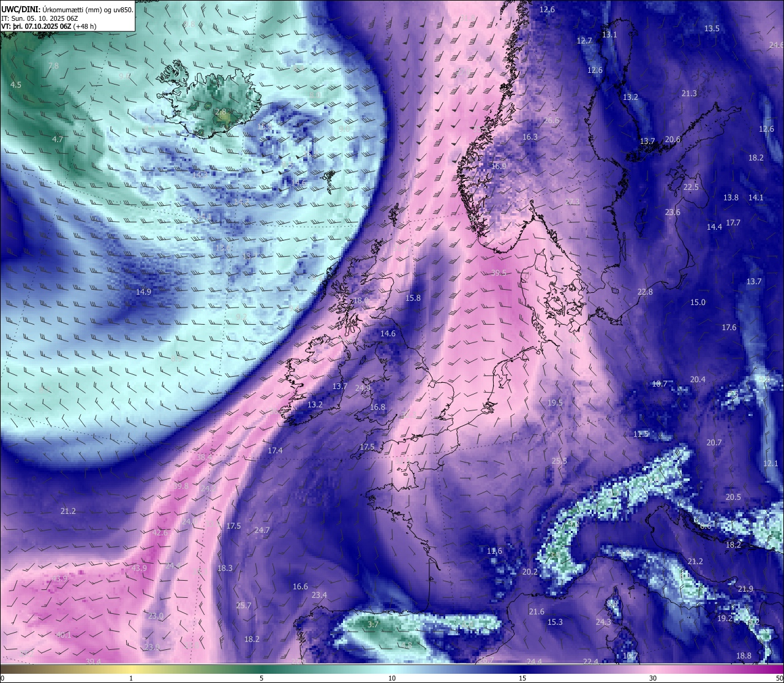Image resolution: width=784 pixels, height=683 pixels.
Task: Select the 21.3 value label
Action: 689,93
